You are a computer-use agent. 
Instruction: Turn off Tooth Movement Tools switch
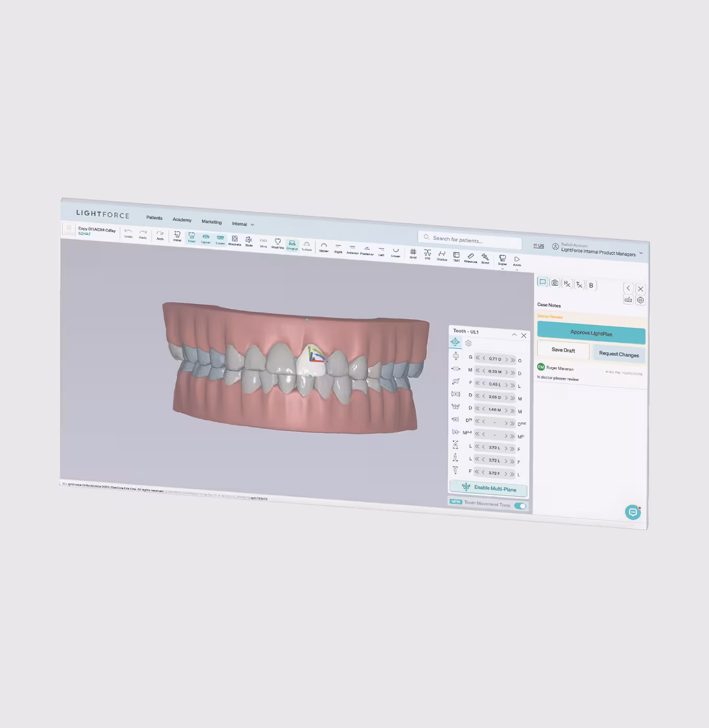(x=521, y=506)
